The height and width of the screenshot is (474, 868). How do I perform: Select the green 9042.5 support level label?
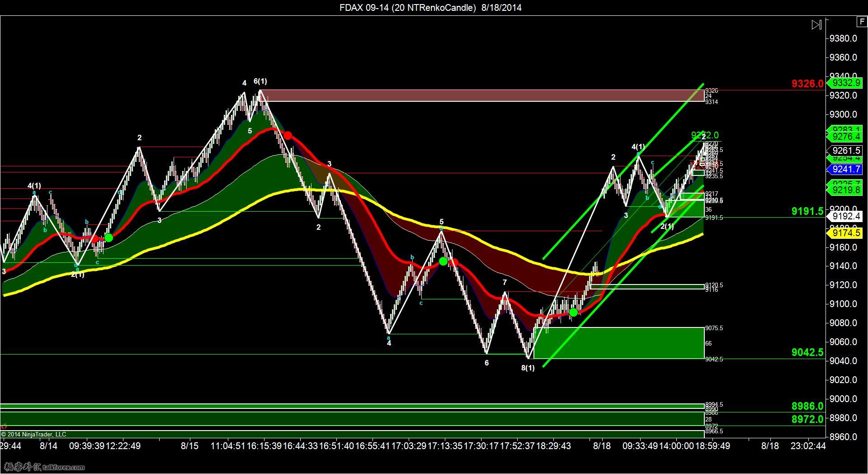pyautogui.click(x=807, y=352)
